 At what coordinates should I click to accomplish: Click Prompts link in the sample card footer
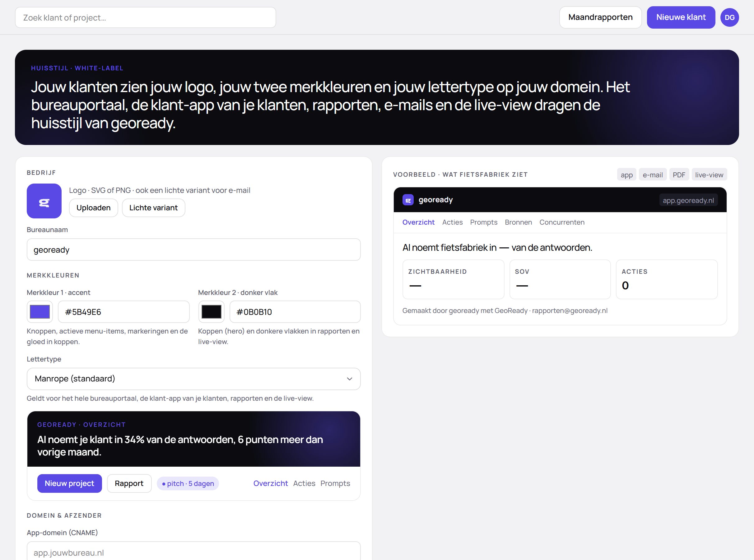(335, 483)
